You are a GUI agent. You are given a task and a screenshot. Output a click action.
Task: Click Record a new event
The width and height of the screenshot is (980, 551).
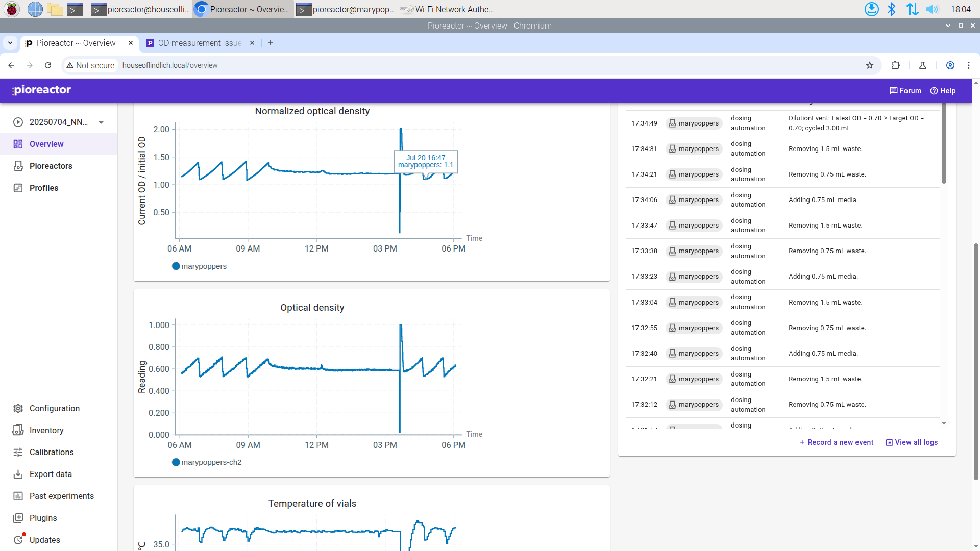[837, 442]
